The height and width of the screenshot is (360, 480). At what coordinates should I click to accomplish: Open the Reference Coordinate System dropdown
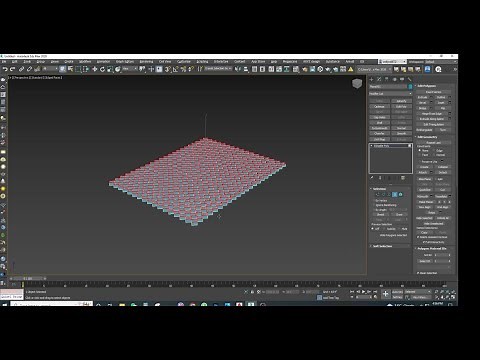130,69
